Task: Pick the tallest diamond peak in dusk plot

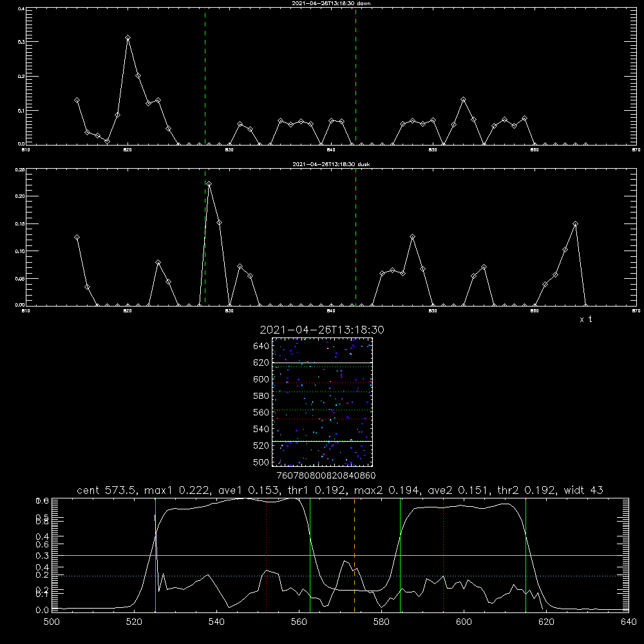Action: (209, 184)
